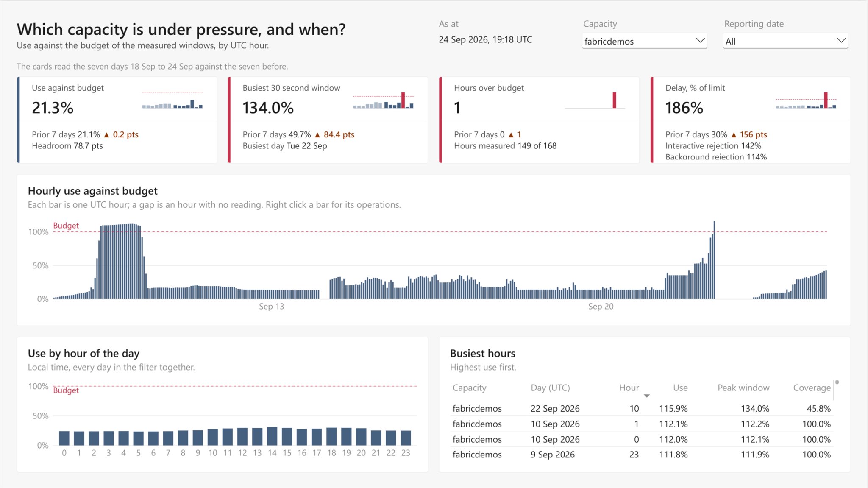The width and height of the screenshot is (868, 488).
Task: Sort by the Peak window column header
Action: pyautogui.click(x=743, y=388)
